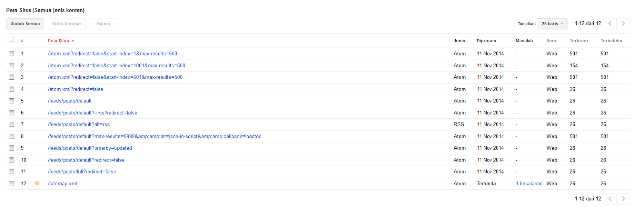Tick checkbox for /sitemap.xml row 12
This screenshot has width=644, height=207.
[x=11, y=184]
